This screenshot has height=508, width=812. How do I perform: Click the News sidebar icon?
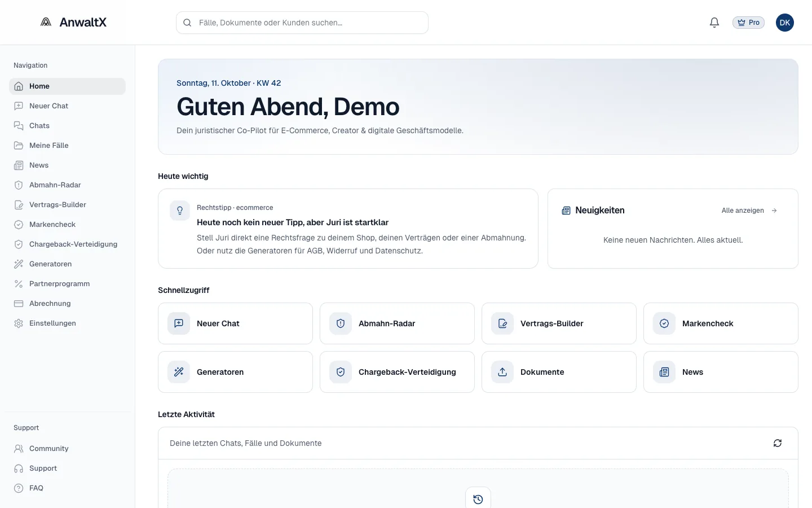click(x=19, y=165)
